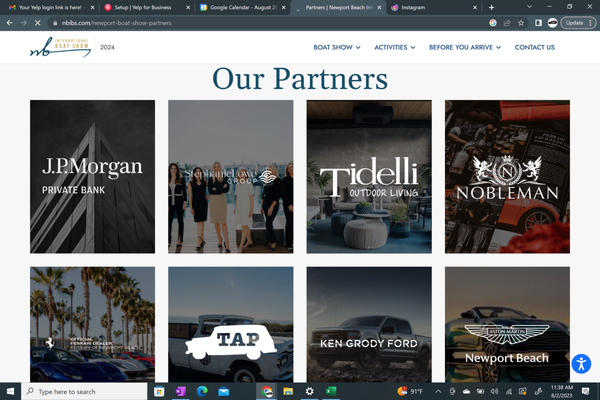Expand the Boat Show menu
600x400 pixels.
[x=337, y=47]
